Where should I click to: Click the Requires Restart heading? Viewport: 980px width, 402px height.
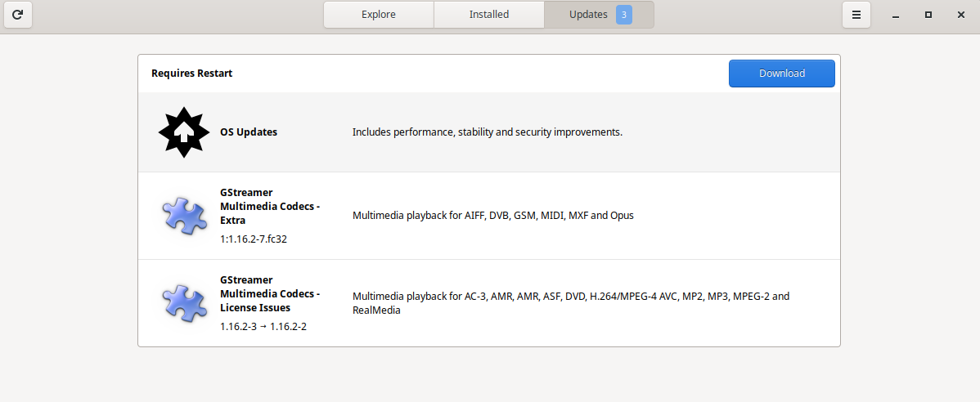pyautogui.click(x=192, y=74)
